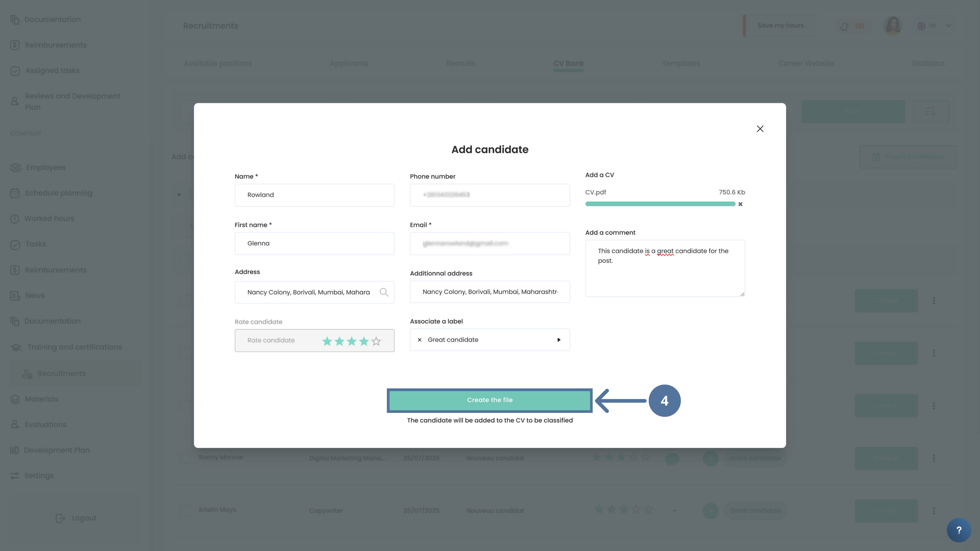Viewport: 980px width, 551px height.
Task: Open comment bubble for Ronny Monroe
Action: [x=672, y=459]
